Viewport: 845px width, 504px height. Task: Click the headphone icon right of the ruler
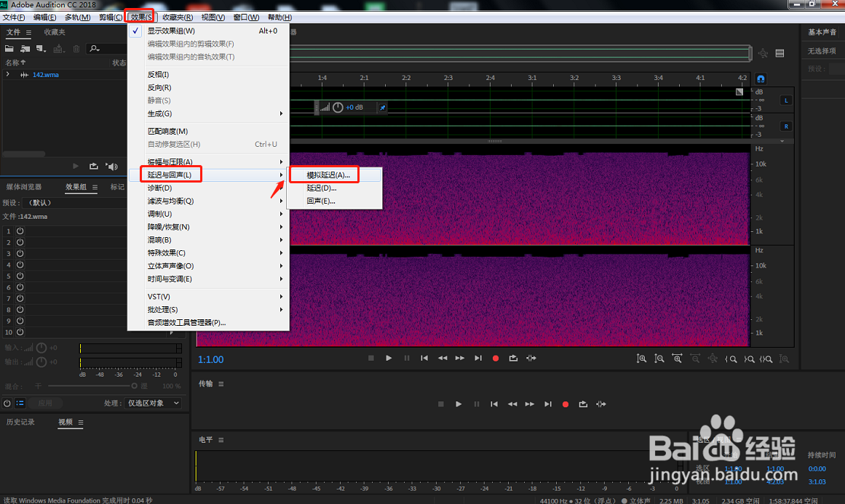click(761, 79)
